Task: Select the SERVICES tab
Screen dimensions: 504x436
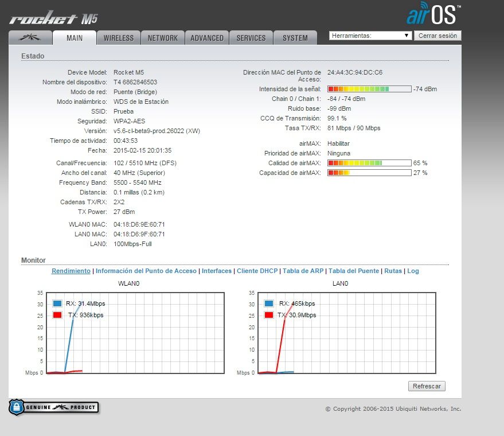Action: coord(251,38)
